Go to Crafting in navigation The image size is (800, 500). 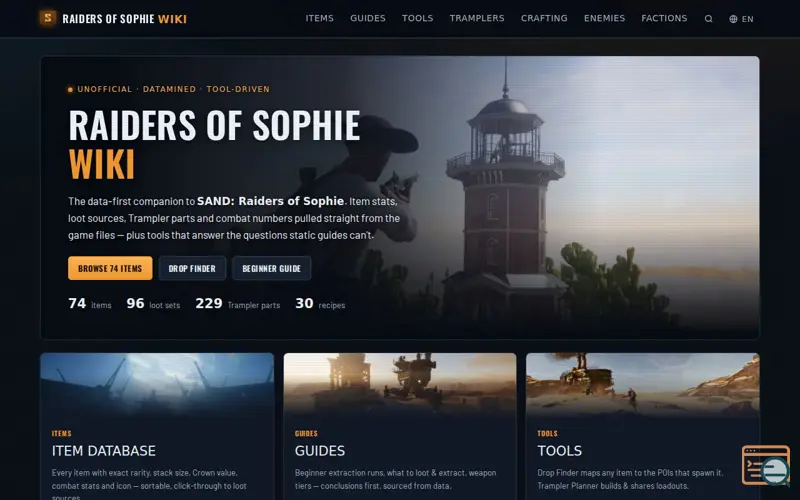[544, 18]
